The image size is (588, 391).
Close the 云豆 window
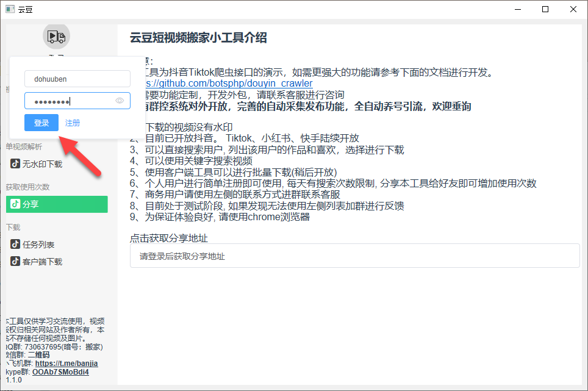pyautogui.click(x=573, y=9)
